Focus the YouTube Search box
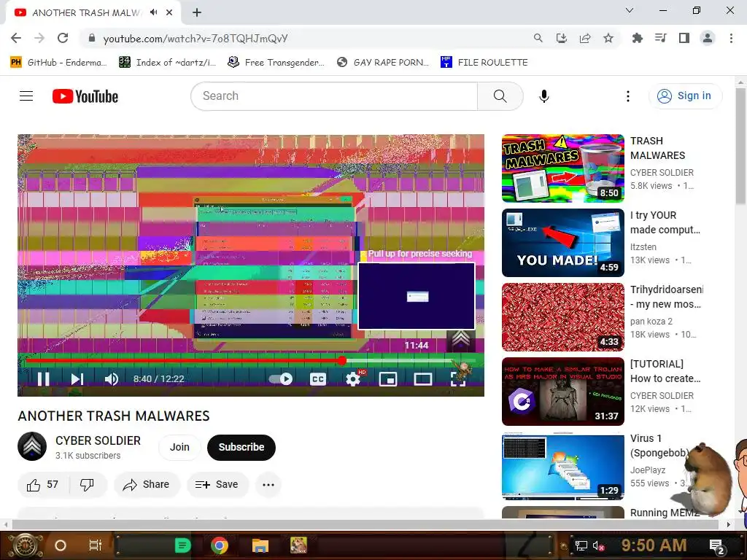This screenshot has height=560, width=747. click(334, 96)
